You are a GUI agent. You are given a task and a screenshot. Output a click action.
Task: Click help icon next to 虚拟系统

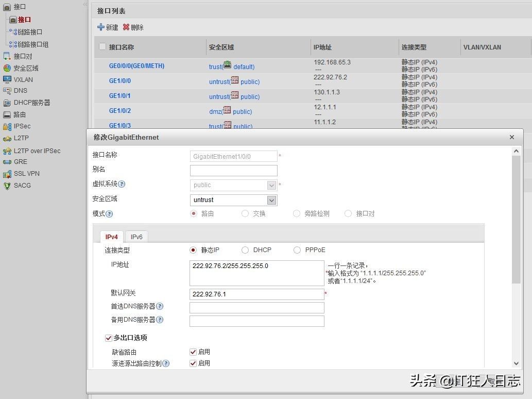[x=122, y=184]
